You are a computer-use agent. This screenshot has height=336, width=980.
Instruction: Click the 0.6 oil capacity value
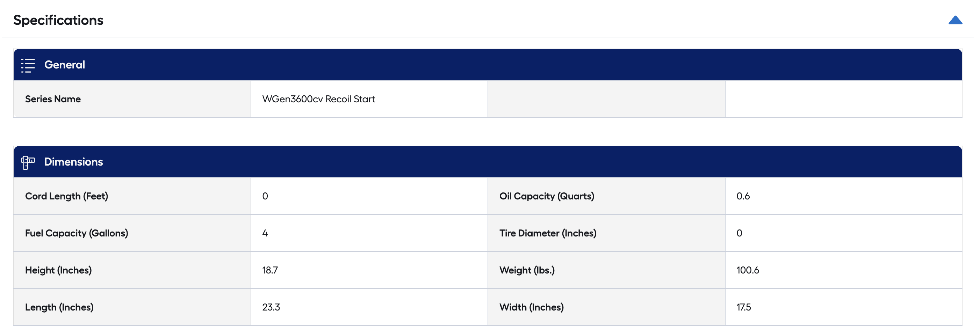743,196
